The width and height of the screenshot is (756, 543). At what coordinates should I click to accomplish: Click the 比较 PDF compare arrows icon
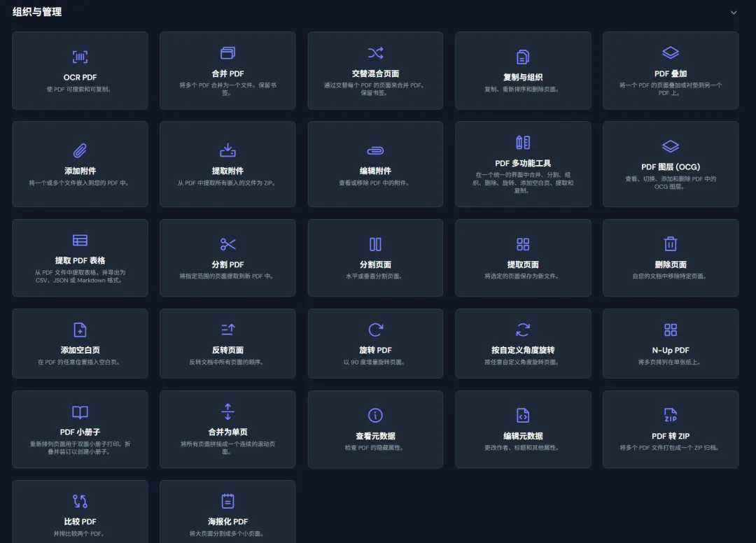click(x=80, y=501)
